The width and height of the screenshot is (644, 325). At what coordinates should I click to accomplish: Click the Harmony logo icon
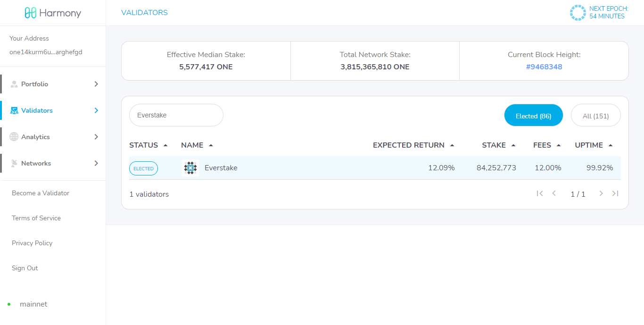[x=31, y=13]
